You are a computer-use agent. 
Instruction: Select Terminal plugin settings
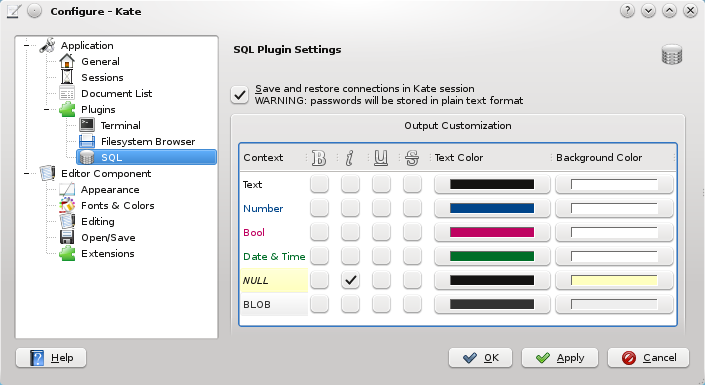tap(120, 125)
